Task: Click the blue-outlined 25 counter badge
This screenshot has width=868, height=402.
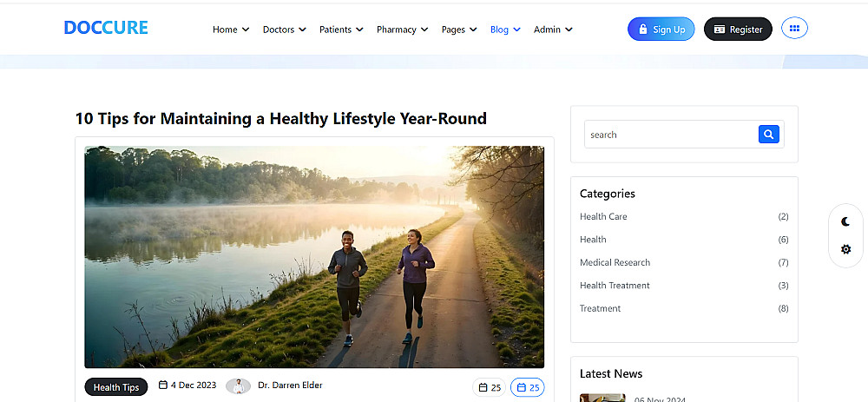Action: 528,387
